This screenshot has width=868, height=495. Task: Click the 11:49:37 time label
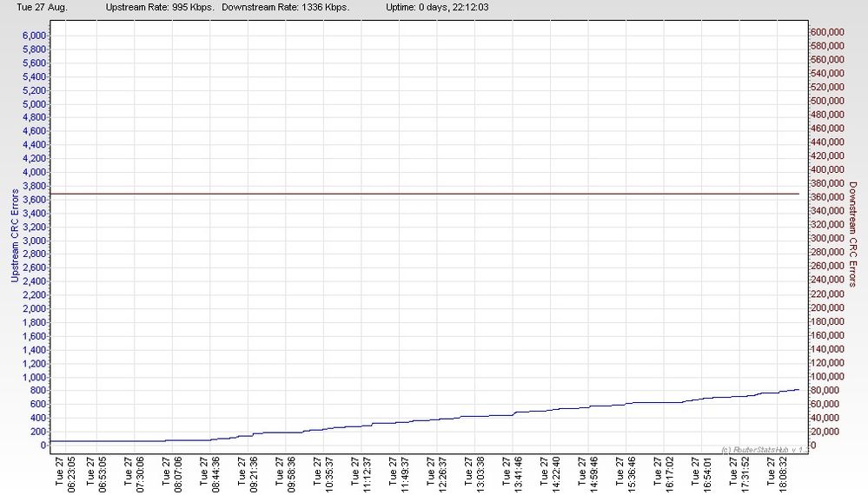pos(404,474)
